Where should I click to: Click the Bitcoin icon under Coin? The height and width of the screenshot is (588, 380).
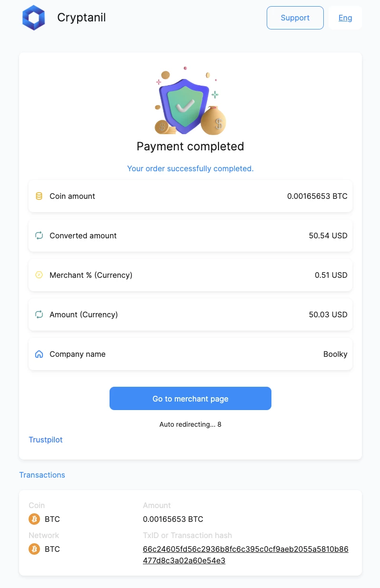click(x=34, y=519)
